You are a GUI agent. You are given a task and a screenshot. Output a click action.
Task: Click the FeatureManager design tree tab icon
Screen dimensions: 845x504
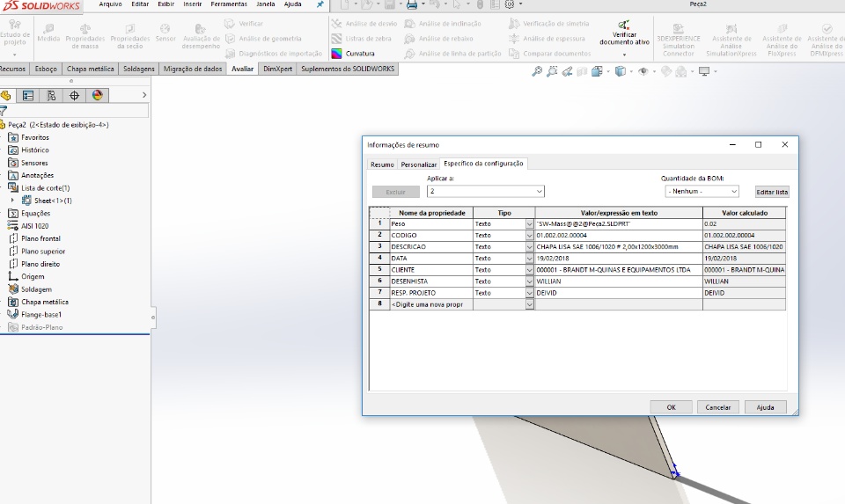click(x=6, y=95)
